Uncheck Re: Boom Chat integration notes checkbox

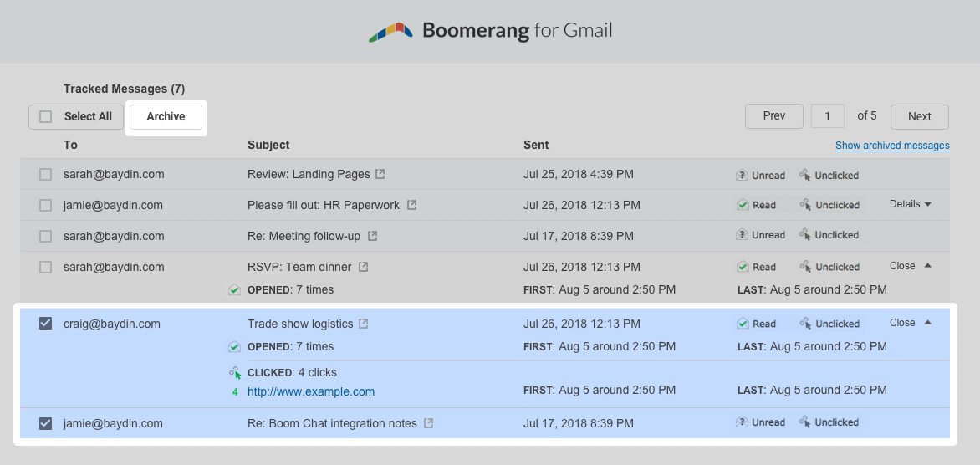(46, 423)
